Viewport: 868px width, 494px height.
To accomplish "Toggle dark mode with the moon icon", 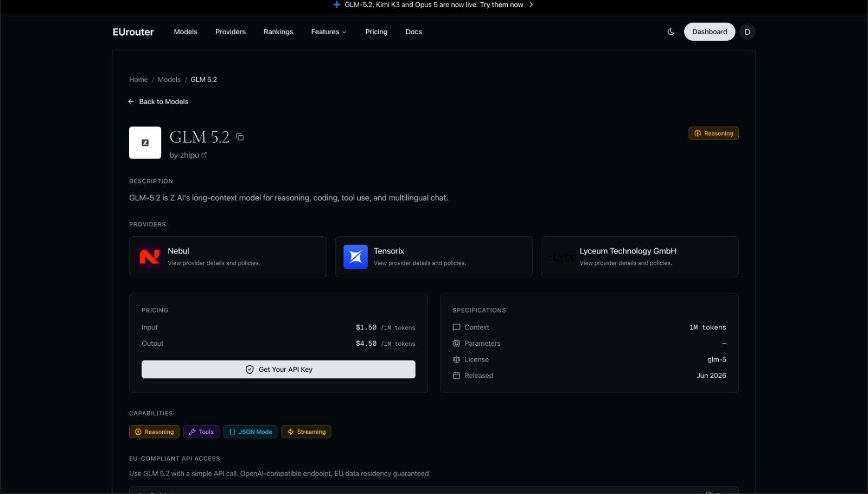I will point(671,31).
